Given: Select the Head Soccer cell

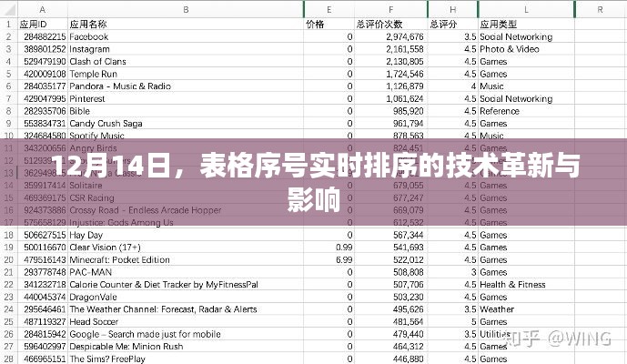Looking at the screenshot, I should 186,321.
